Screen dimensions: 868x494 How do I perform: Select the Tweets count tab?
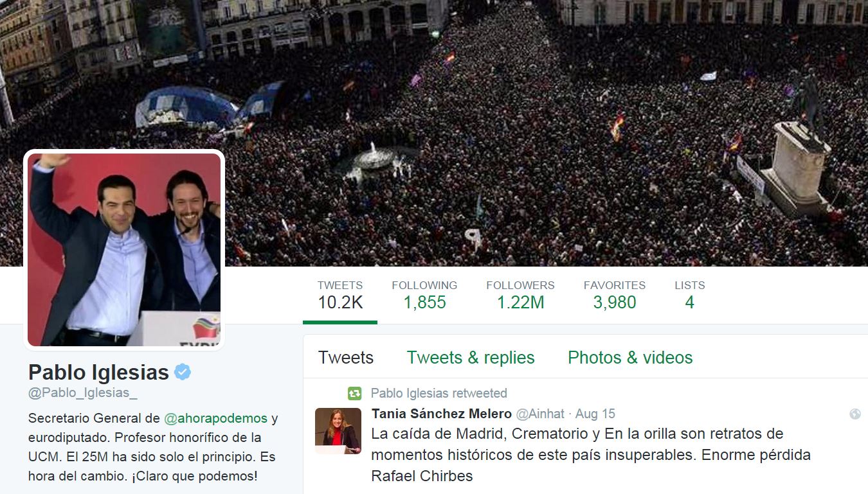(340, 296)
